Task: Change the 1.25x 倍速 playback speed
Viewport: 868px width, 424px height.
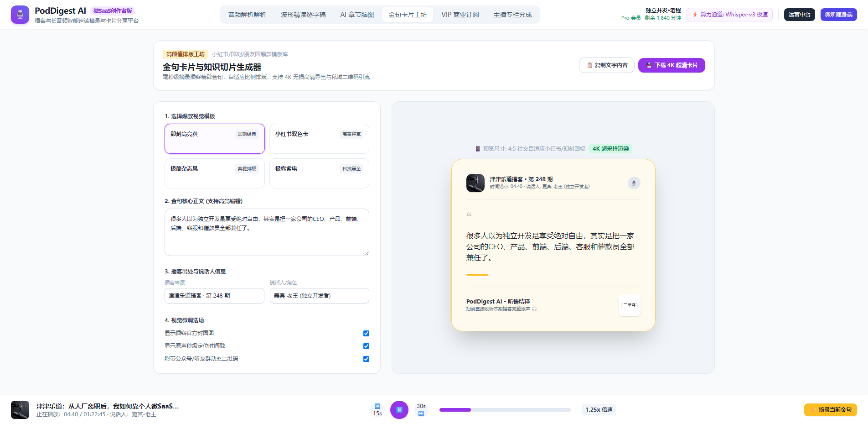Action: click(x=599, y=410)
